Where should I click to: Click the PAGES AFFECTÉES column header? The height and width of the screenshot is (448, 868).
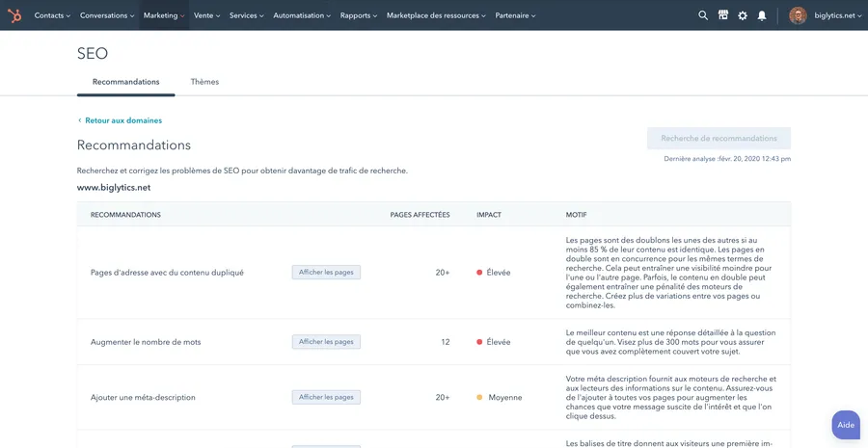420,215
